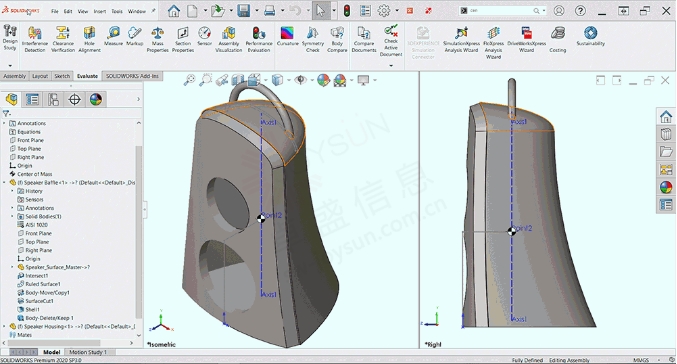Open Mass Properties
This screenshot has height=364, width=677.
[x=158, y=39]
